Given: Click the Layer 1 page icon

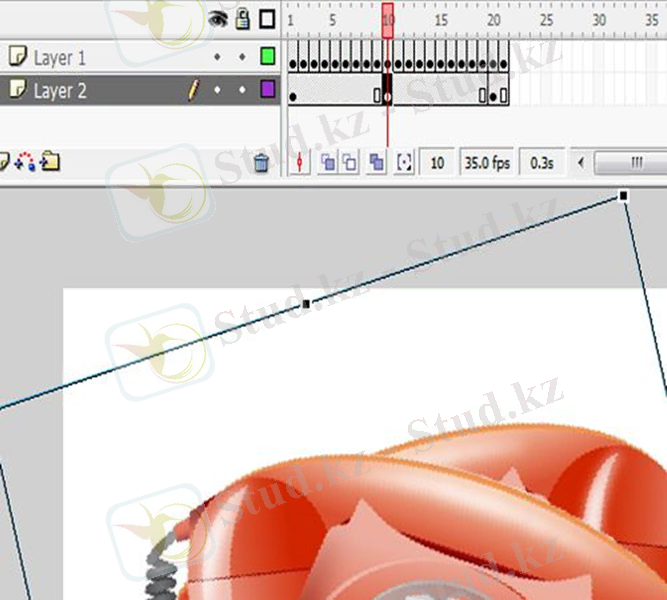Looking at the screenshot, I should [x=18, y=56].
